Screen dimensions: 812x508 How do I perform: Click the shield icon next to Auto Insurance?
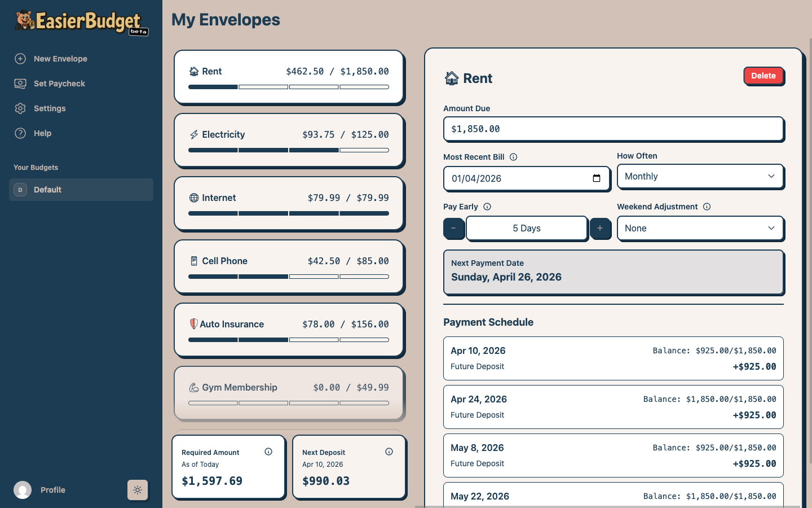(193, 324)
